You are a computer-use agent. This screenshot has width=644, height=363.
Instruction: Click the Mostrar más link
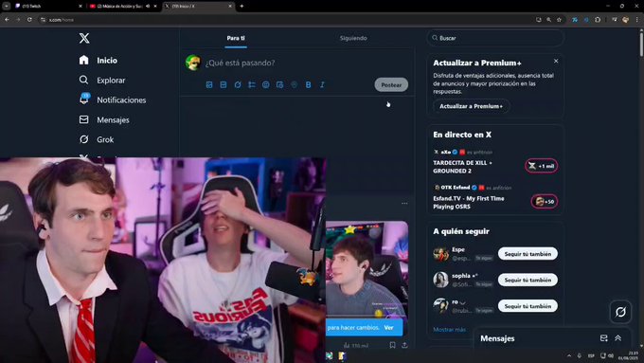[x=449, y=330]
